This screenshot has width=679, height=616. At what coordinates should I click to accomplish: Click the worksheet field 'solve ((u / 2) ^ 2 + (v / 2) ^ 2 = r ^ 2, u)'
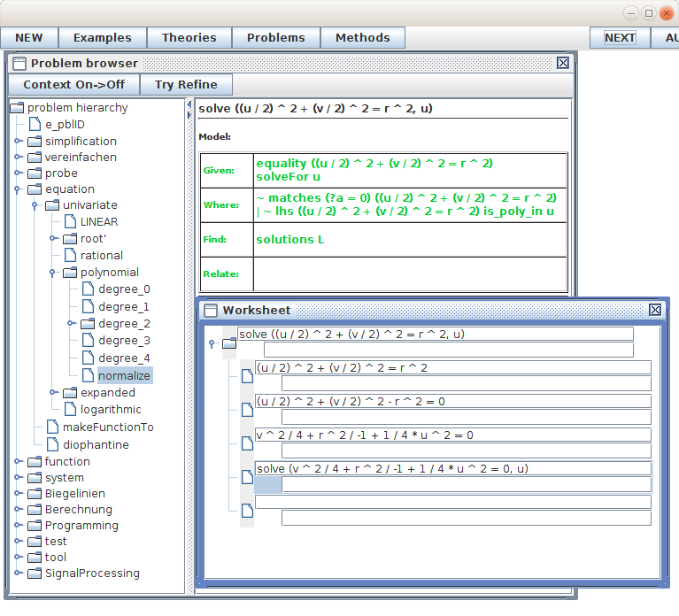pos(436,335)
